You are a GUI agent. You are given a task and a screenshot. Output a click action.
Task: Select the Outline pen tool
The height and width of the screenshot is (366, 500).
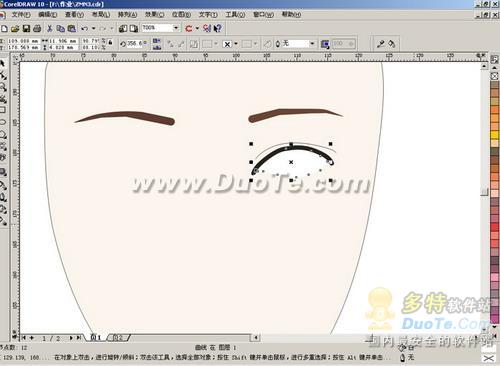point(3,197)
